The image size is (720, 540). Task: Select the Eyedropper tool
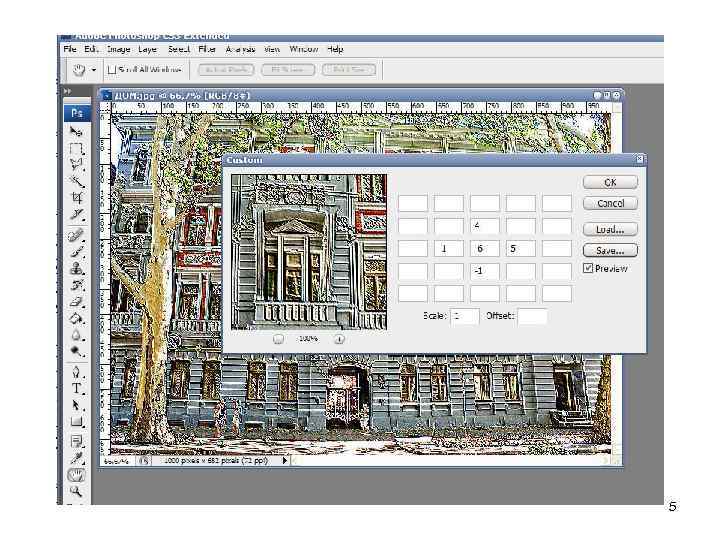tap(76, 458)
